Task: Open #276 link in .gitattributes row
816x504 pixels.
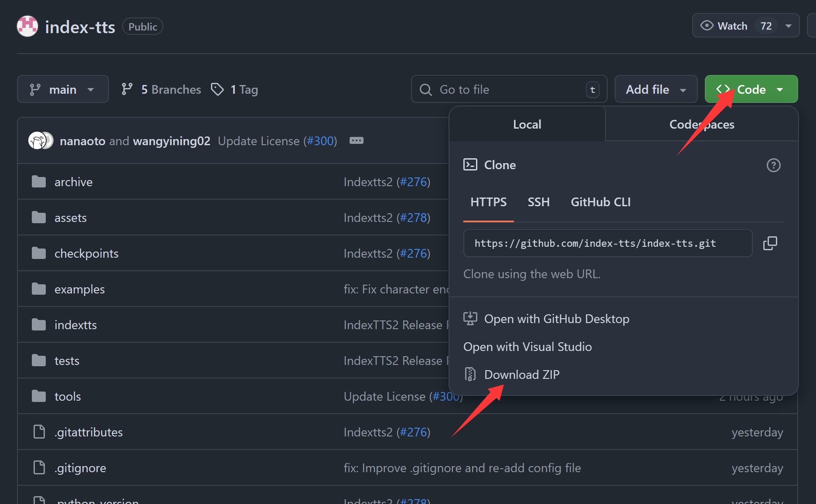Action: [414, 432]
